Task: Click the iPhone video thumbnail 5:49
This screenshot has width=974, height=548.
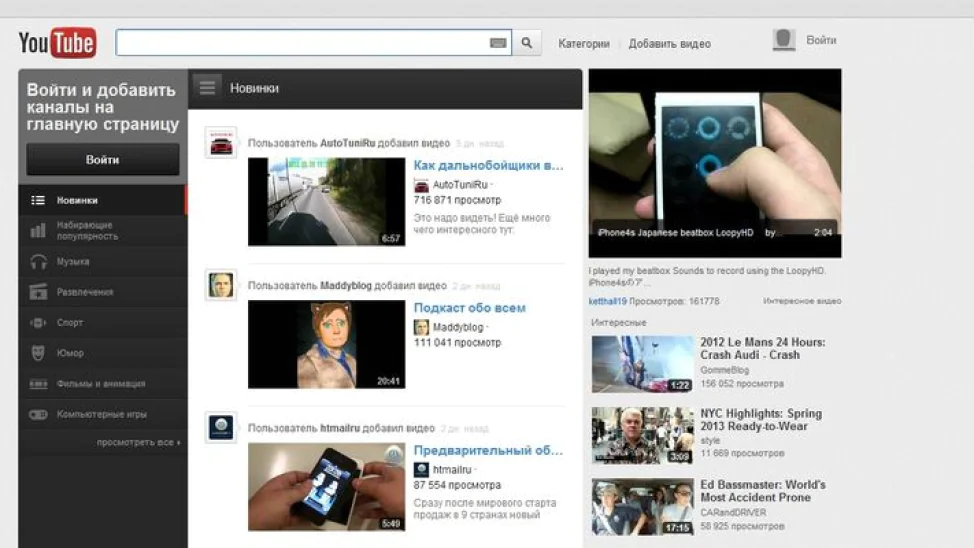Action: click(327, 486)
